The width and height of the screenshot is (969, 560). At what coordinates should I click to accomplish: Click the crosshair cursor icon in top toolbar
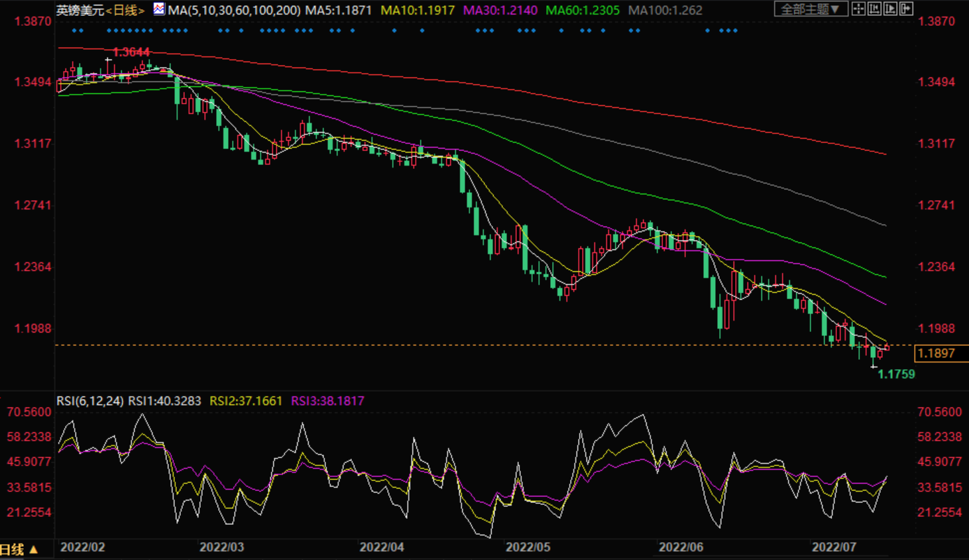858,9
